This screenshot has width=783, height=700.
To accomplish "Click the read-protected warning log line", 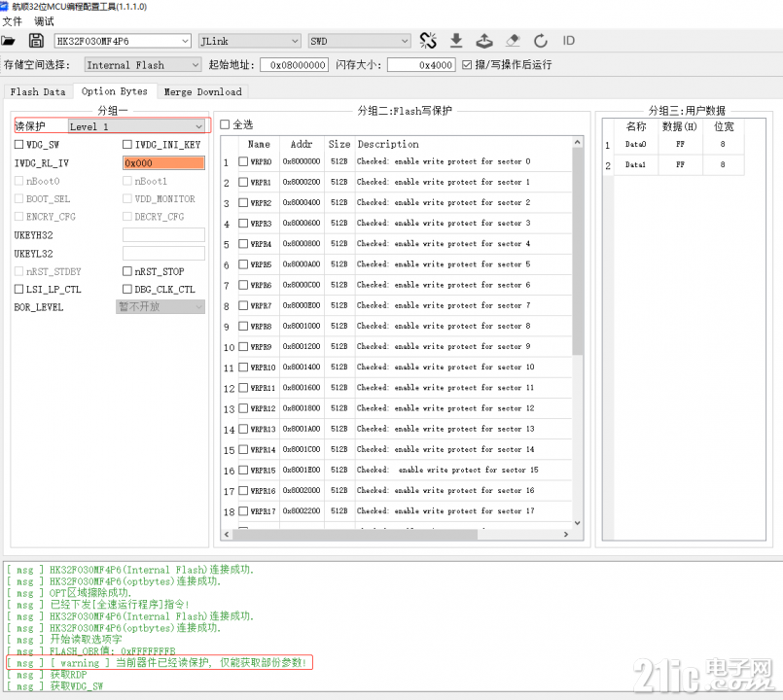I will [160, 662].
